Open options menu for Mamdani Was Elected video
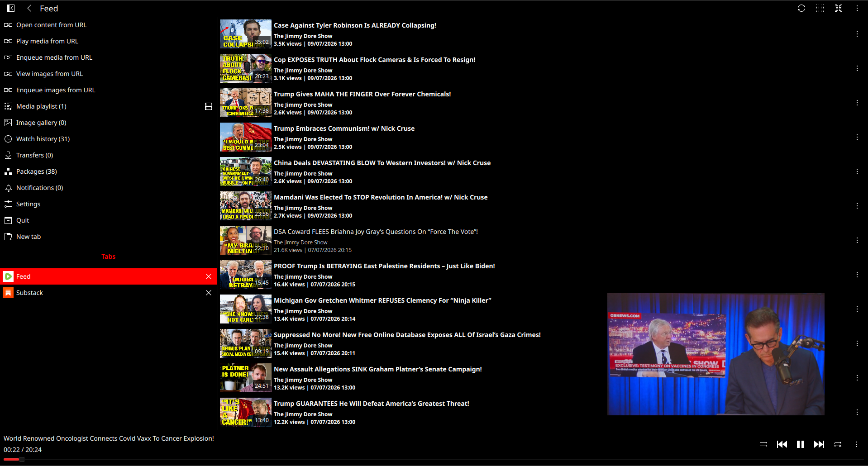 (x=857, y=206)
